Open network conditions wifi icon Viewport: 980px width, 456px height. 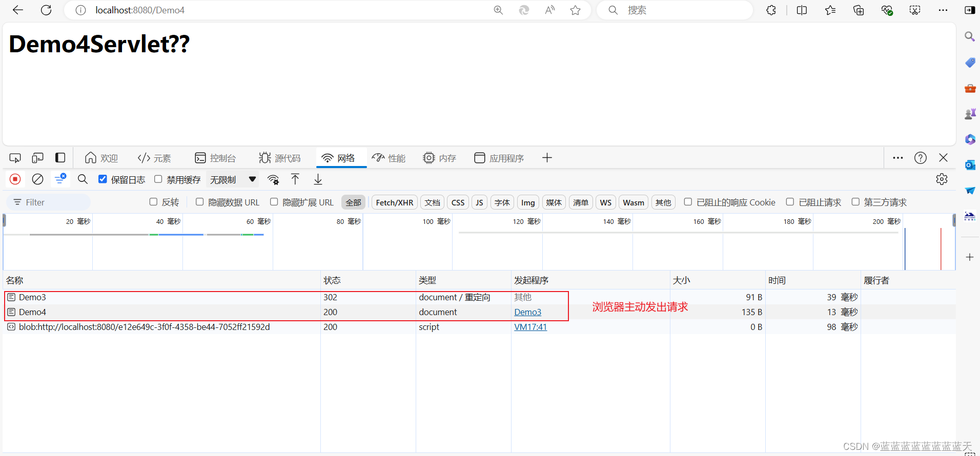click(x=273, y=179)
